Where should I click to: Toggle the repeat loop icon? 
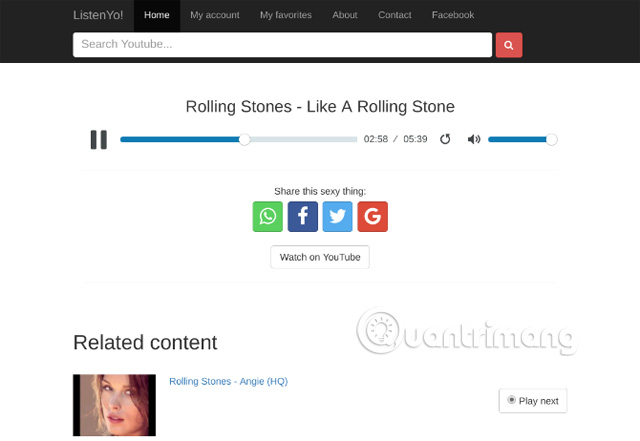(445, 139)
